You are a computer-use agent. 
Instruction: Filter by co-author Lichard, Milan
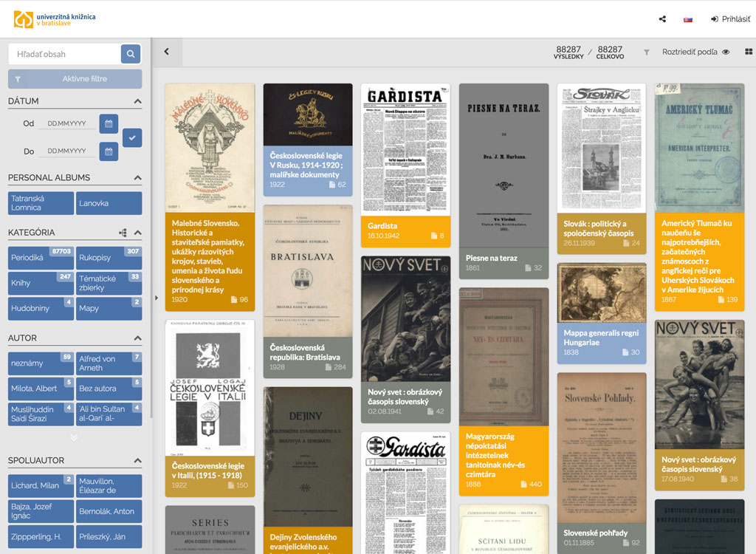tap(41, 485)
